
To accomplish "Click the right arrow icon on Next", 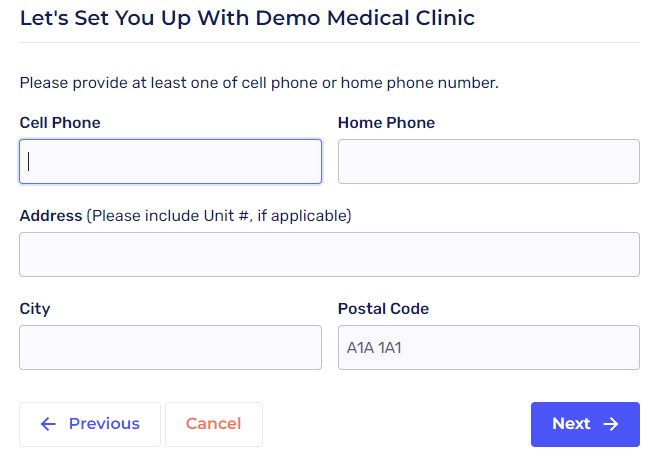I will point(611,424).
